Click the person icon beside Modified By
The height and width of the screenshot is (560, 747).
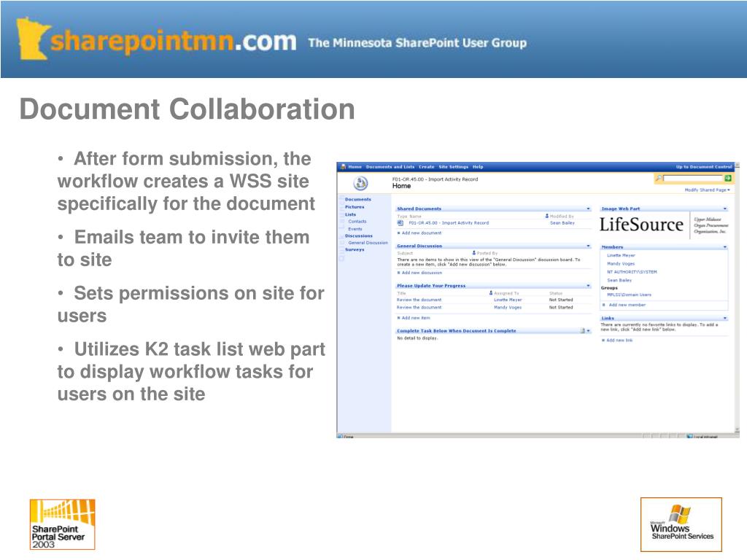coord(547,216)
